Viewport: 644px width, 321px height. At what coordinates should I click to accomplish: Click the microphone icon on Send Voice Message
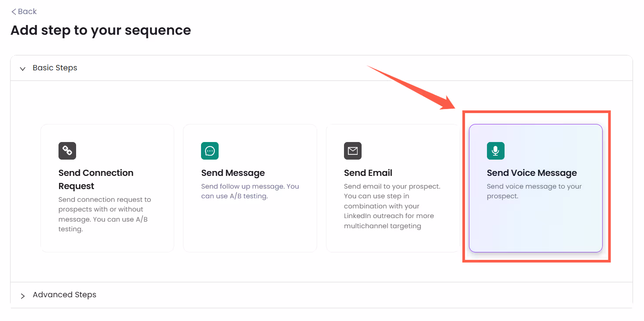click(x=496, y=151)
